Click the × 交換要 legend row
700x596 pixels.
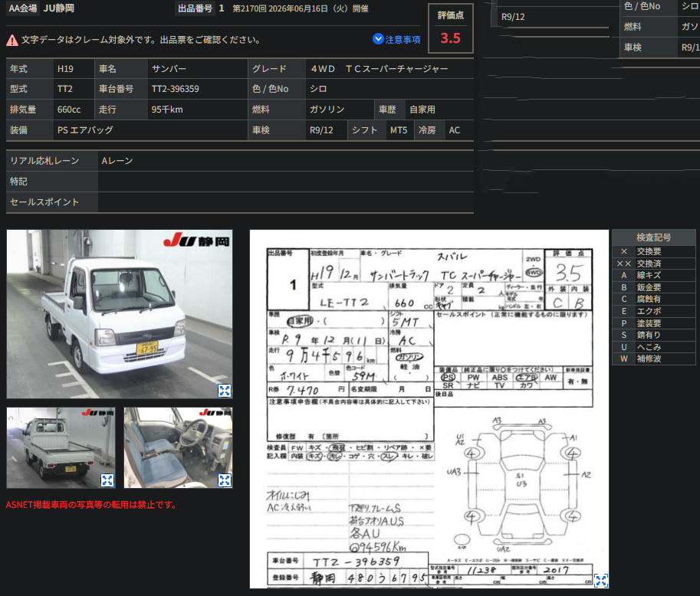(653, 251)
